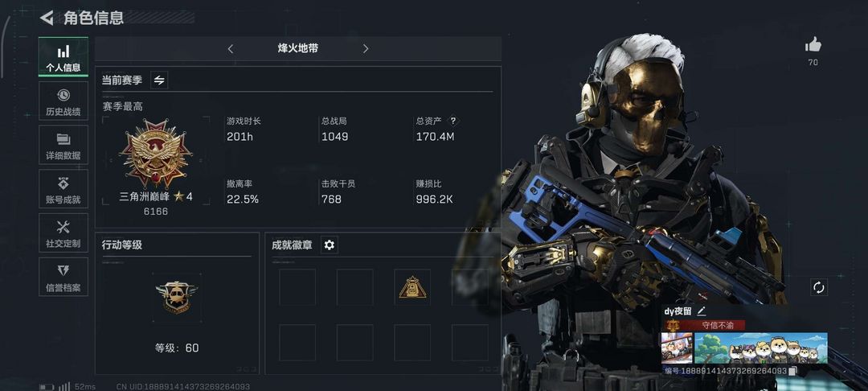Open the 三角洲巅峰 rank emblem
The image size is (868, 391).
pyautogui.click(x=156, y=154)
